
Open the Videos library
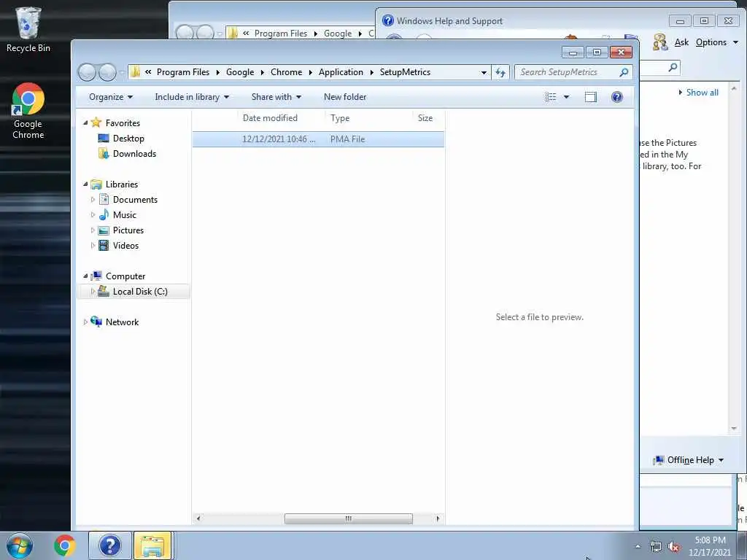coord(125,246)
